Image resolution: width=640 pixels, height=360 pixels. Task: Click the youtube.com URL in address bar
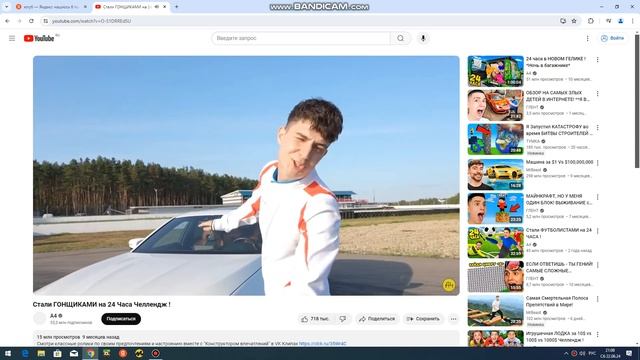pyautogui.click(x=91, y=21)
